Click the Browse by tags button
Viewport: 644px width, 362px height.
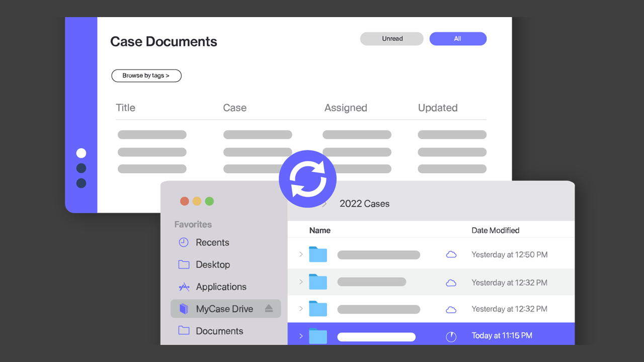point(146,75)
